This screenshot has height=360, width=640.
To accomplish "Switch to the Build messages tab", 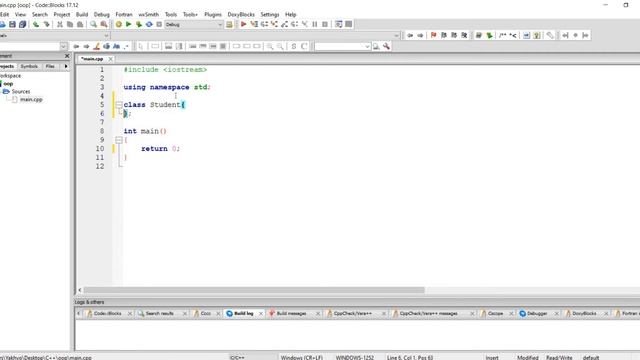I will (291, 313).
